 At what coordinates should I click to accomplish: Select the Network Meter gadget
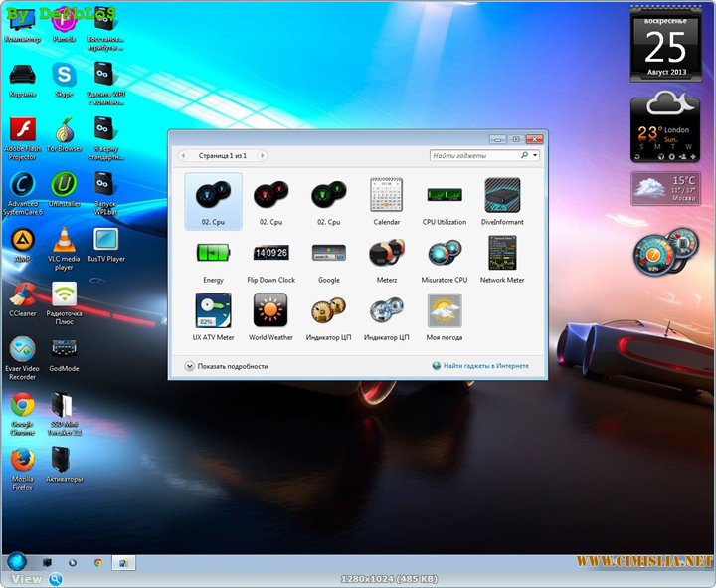[x=502, y=253]
